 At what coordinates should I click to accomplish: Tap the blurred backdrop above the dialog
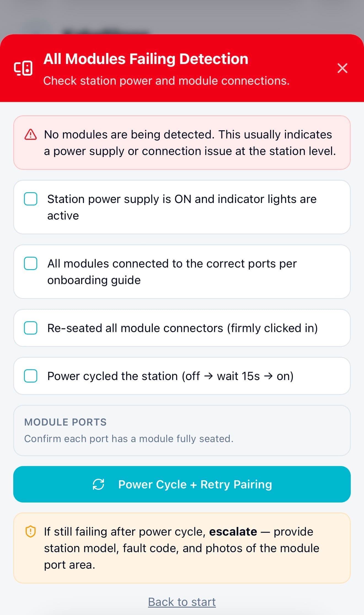tap(182, 17)
